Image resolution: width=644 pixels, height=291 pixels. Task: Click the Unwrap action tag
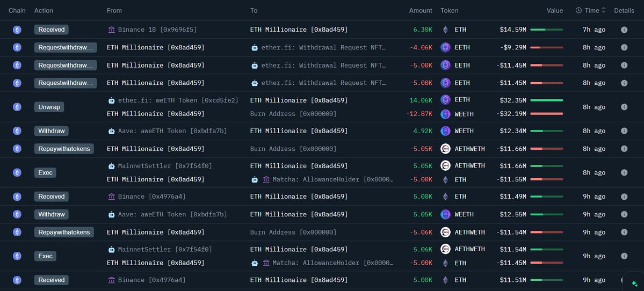click(x=49, y=107)
